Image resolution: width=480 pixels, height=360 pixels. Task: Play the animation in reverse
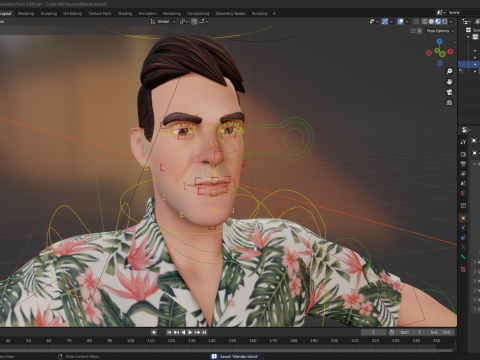tap(183, 332)
